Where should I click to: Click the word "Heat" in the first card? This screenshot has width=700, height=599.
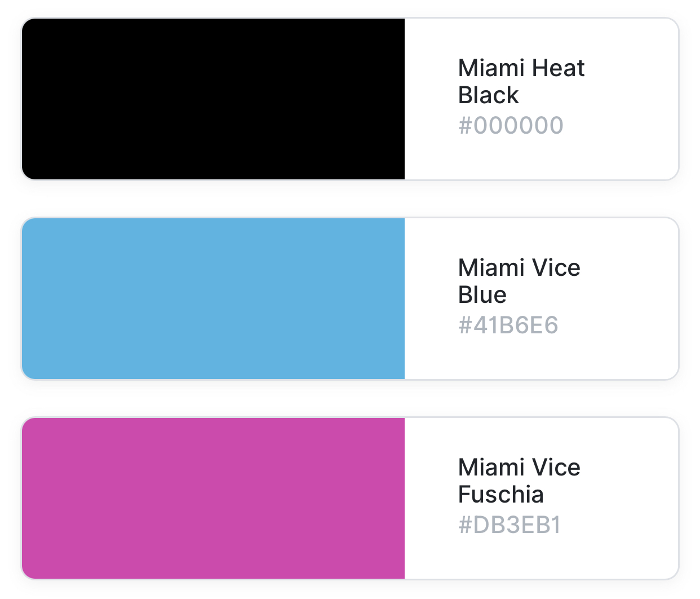coord(559,68)
